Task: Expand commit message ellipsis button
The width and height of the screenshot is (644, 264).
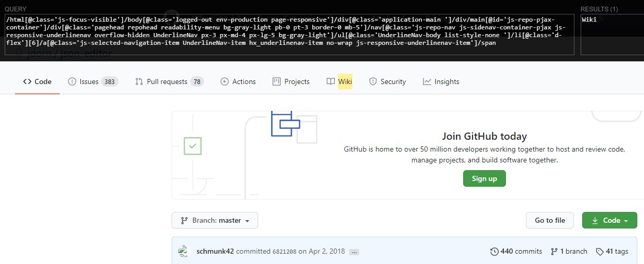Action: [x=354, y=252]
